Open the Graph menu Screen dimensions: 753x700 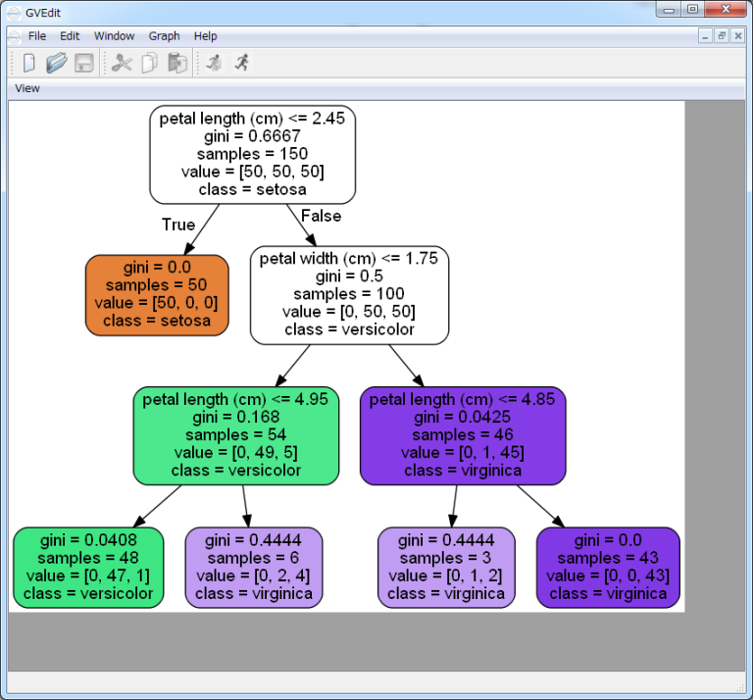[164, 36]
